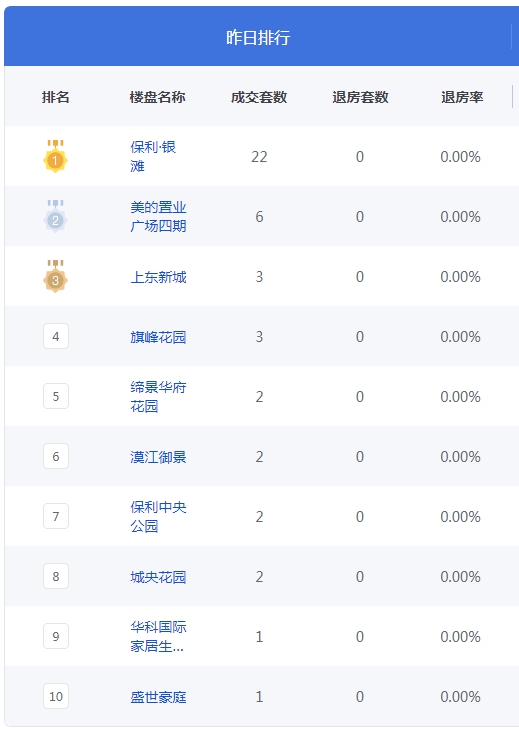Open the 漠江御景 property link
Viewport: 519px width, 729px height.
[158, 457]
